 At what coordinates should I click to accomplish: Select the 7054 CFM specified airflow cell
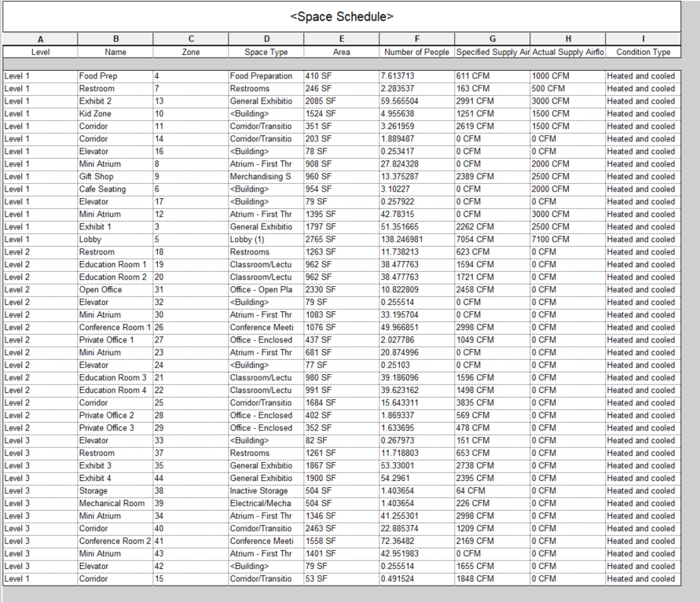tap(493, 240)
